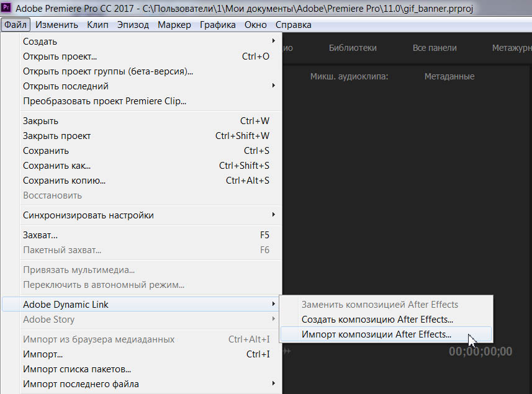Choose Импорт композиции After Effects...
Image resolution: width=532 pixels, height=394 pixels.
click(x=387, y=334)
